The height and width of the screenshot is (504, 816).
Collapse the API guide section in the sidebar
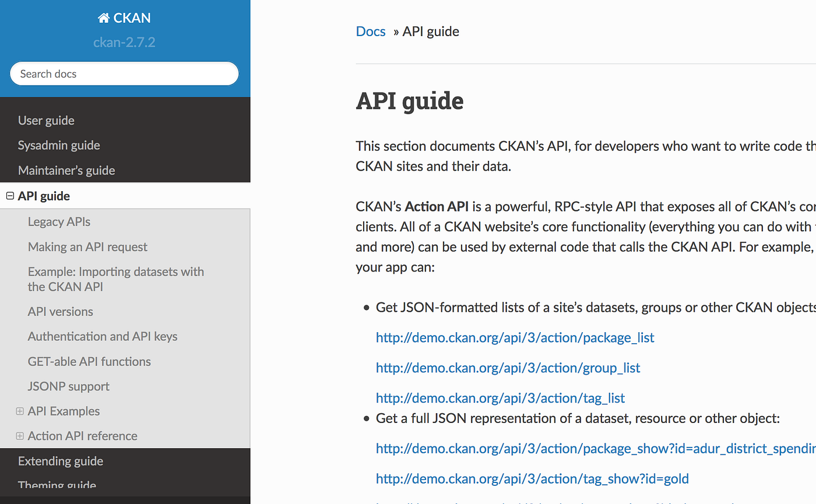10,196
